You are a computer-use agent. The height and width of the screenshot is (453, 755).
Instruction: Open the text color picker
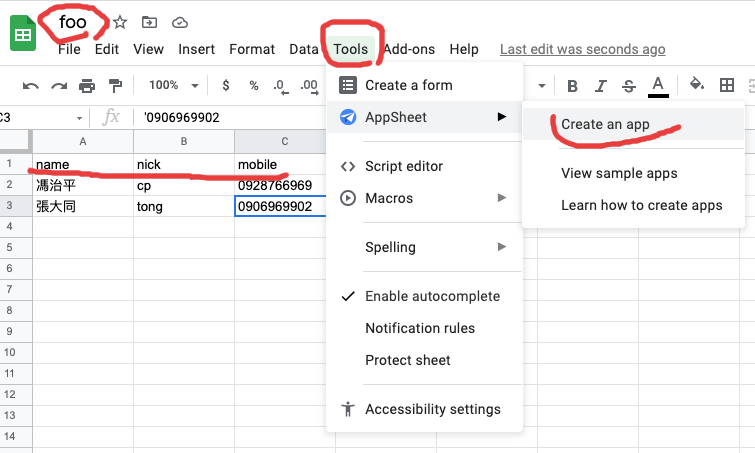(657, 86)
